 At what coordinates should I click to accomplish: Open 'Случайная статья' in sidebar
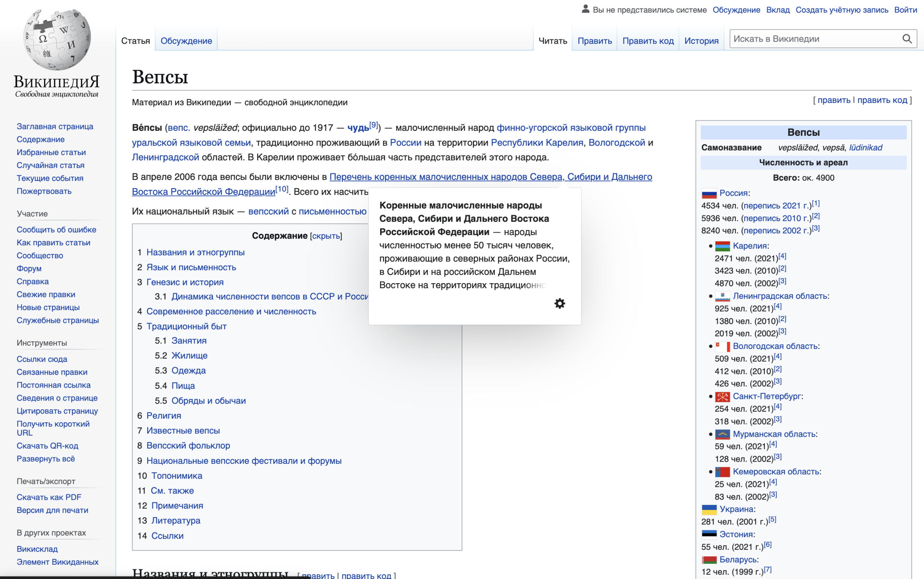51,165
